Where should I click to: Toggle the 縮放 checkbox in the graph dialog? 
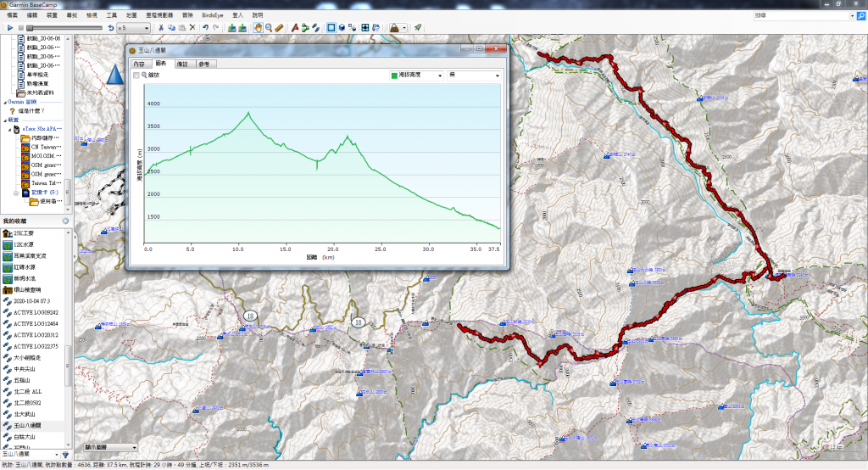[x=136, y=76]
